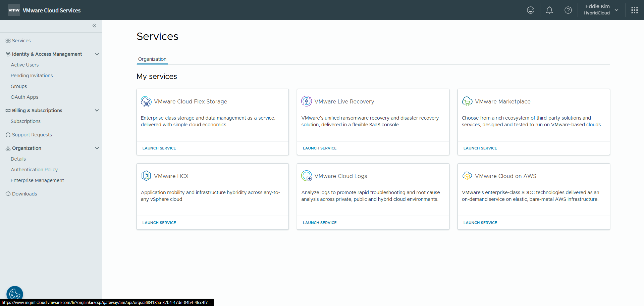Open Enterprise Management

[37, 180]
